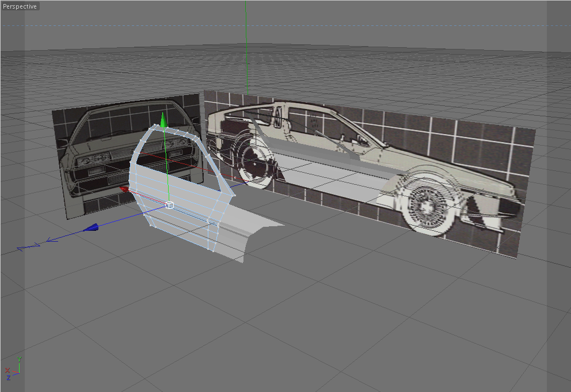Click the XYZ world axis indicator

click(x=13, y=368)
